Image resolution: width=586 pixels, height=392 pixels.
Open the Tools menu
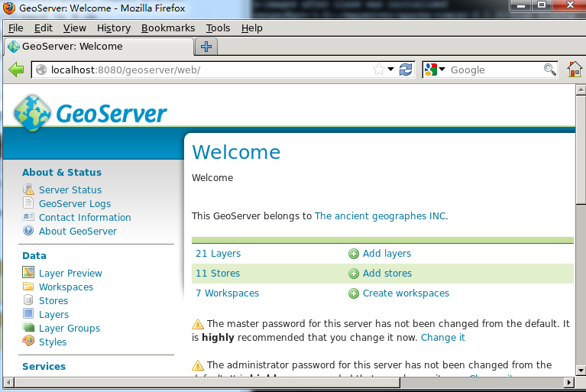pos(218,28)
